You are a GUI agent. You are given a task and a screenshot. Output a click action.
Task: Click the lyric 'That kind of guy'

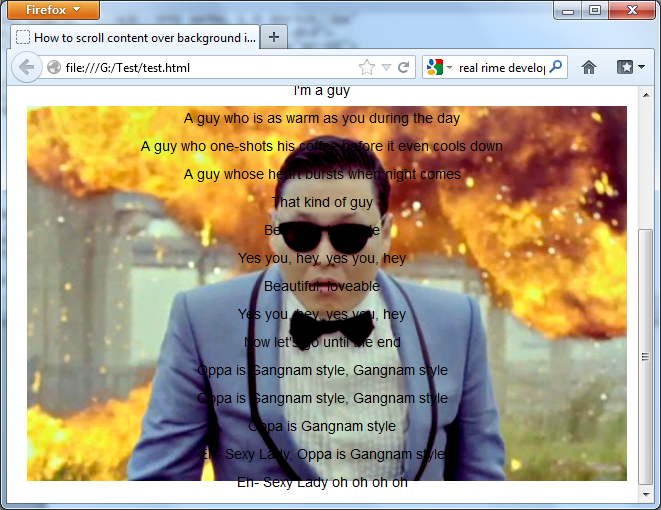tap(322, 202)
